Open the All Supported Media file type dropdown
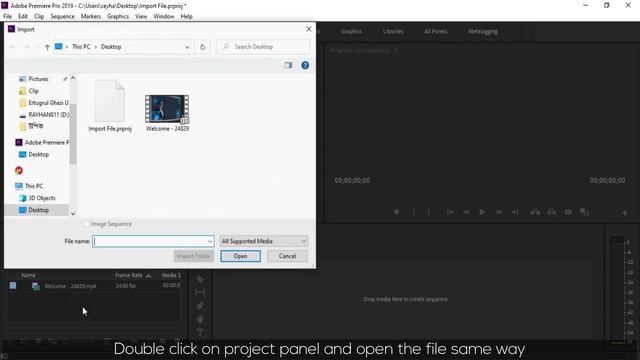This screenshot has width=640, height=360. pos(264,241)
